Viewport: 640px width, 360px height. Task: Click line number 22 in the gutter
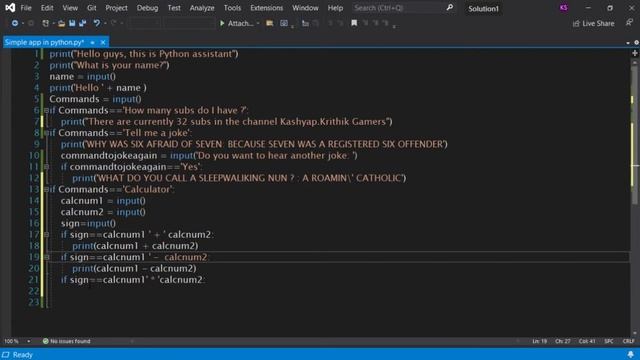34,291
